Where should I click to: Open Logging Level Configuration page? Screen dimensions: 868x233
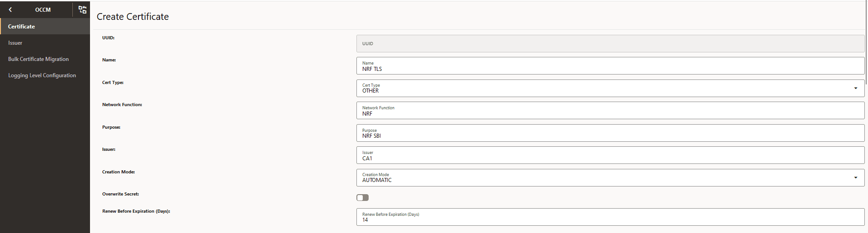coord(45,75)
